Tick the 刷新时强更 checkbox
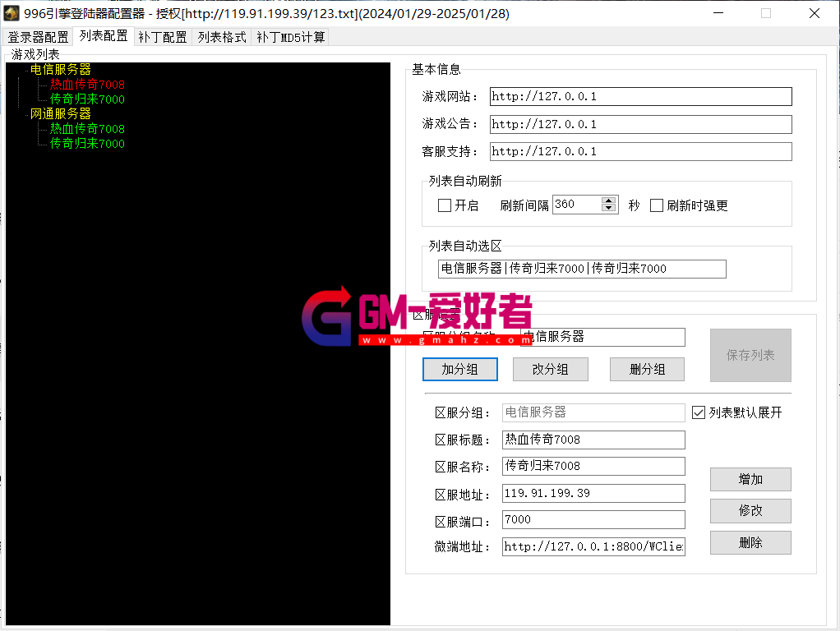This screenshot has width=840, height=631. [656, 205]
